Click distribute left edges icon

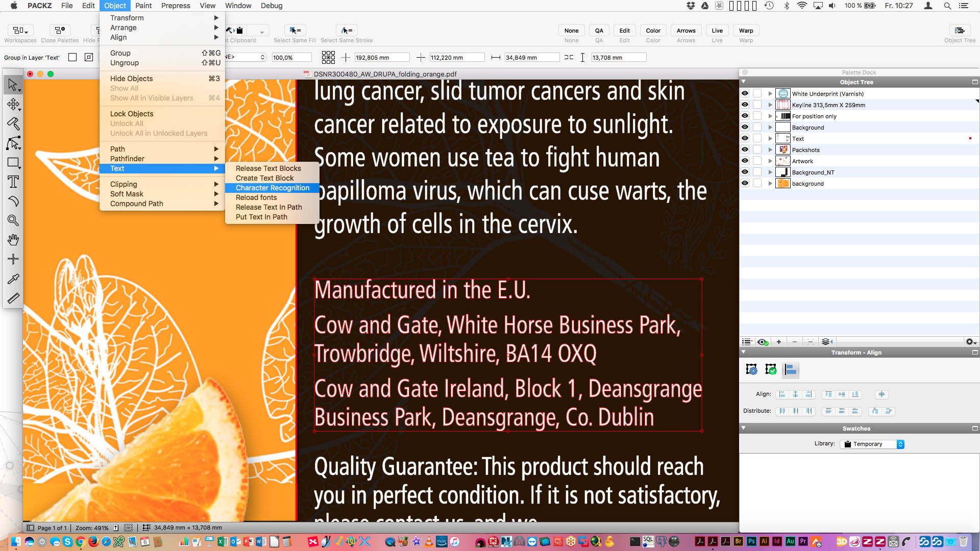click(782, 411)
